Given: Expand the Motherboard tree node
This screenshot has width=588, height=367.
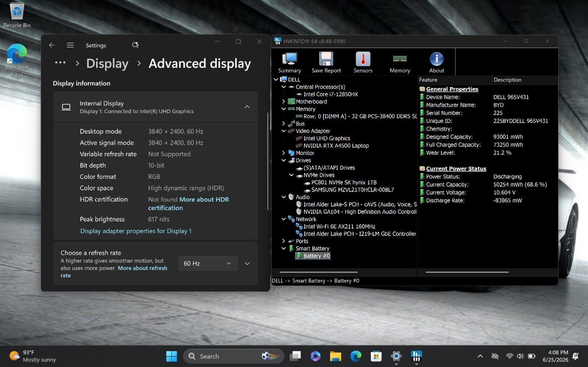Looking at the screenshot, I should point(283,101).
